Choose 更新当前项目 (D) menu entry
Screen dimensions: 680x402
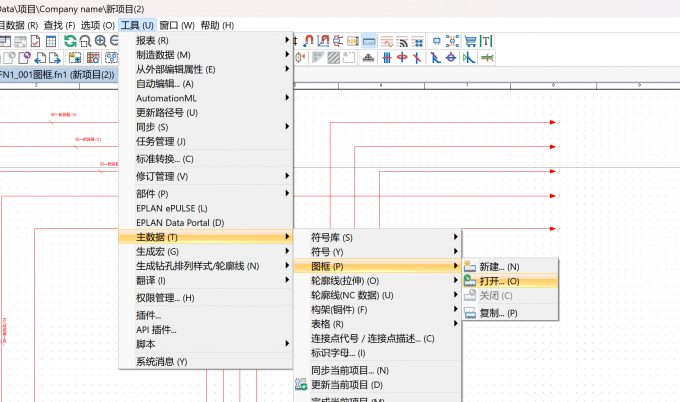(x=377, y=385)
